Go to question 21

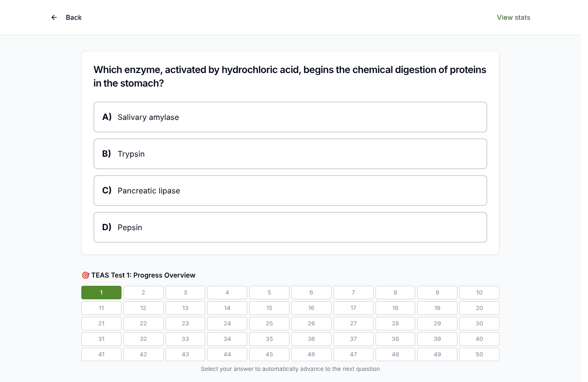click(101, 323)
